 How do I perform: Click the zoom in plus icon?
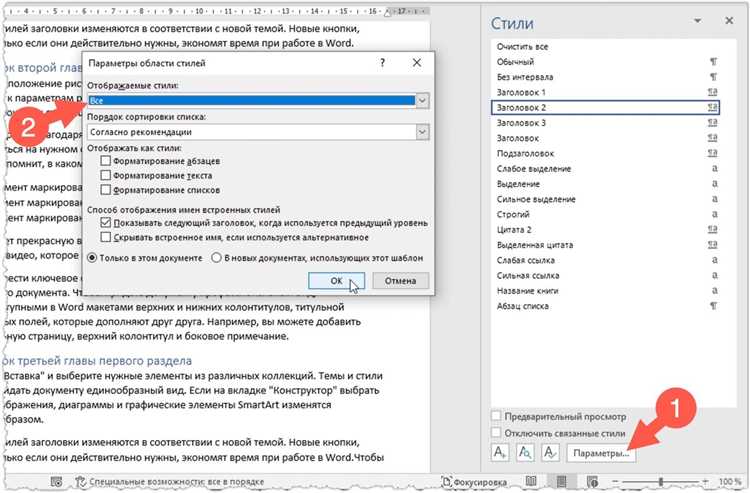point(705,481)
